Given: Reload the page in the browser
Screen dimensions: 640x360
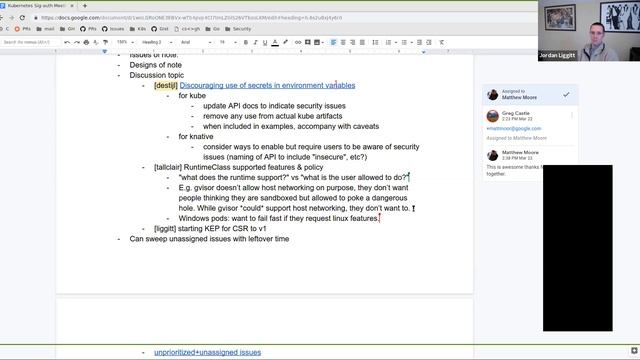Looking at the screenshot, I should (22, 18).
